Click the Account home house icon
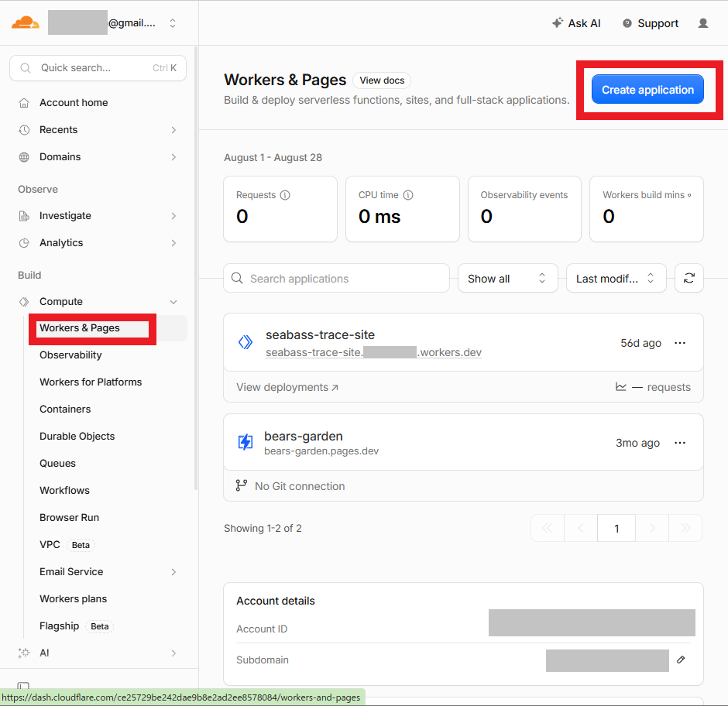 pos(24,103)
